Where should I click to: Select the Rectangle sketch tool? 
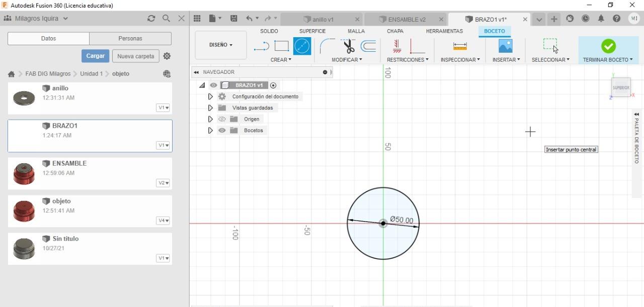pyautogui.click(x=282, y=46)
